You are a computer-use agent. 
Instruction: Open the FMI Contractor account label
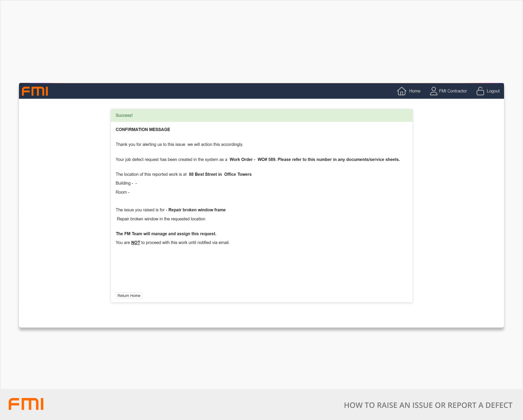[453, 91]
